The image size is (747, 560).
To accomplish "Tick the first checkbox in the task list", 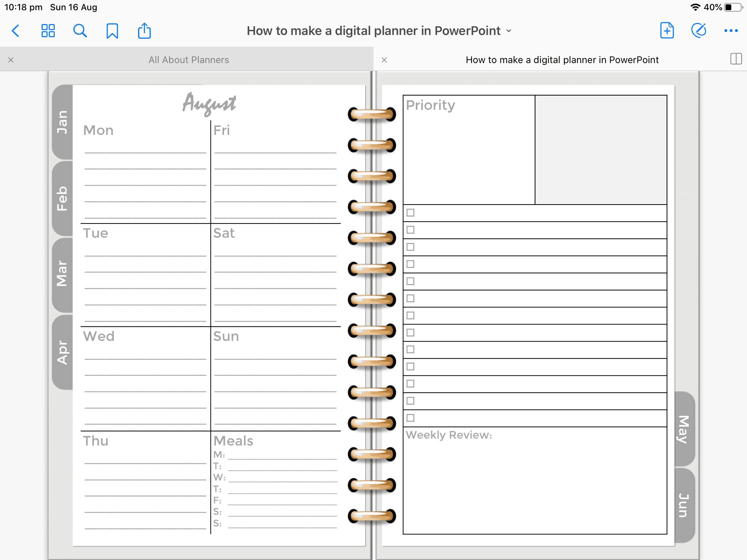I will point(411,213).
